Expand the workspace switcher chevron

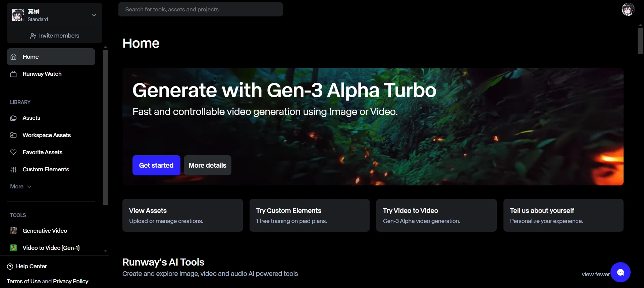coord(94,15)
